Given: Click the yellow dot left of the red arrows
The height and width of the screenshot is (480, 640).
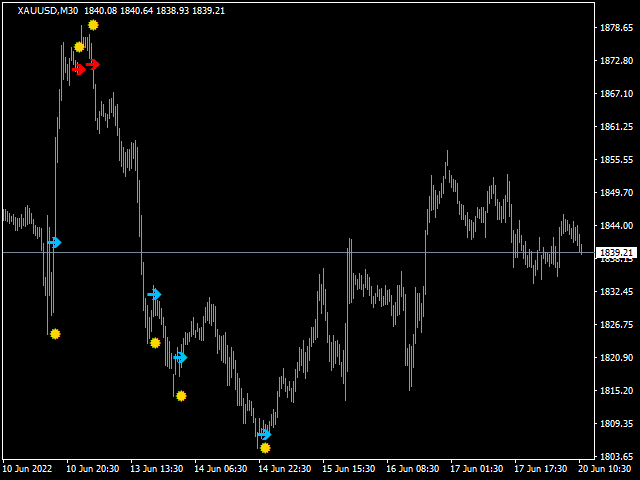Looking at the screenshot, I should pos(79,47).
